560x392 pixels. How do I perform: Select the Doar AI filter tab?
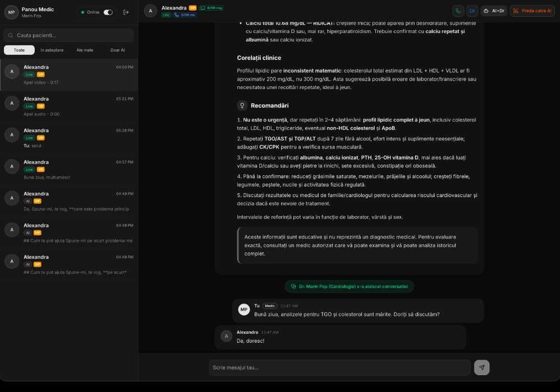(x=118, y=50)
